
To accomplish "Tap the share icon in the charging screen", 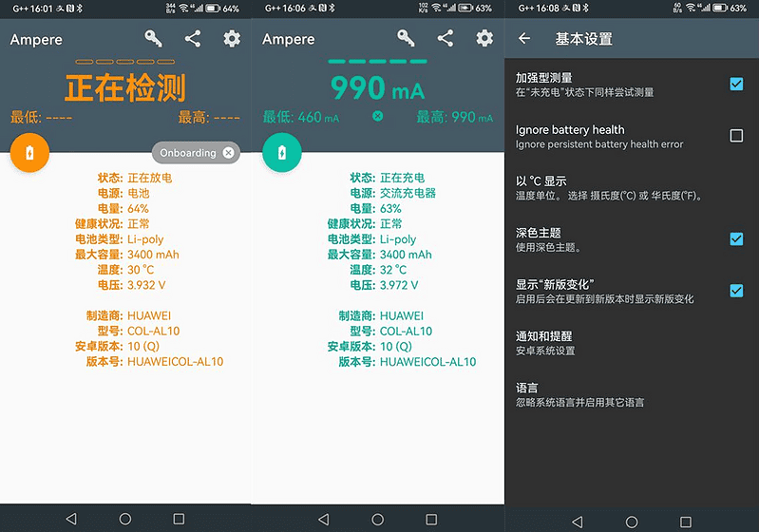I will pos(446,38).
